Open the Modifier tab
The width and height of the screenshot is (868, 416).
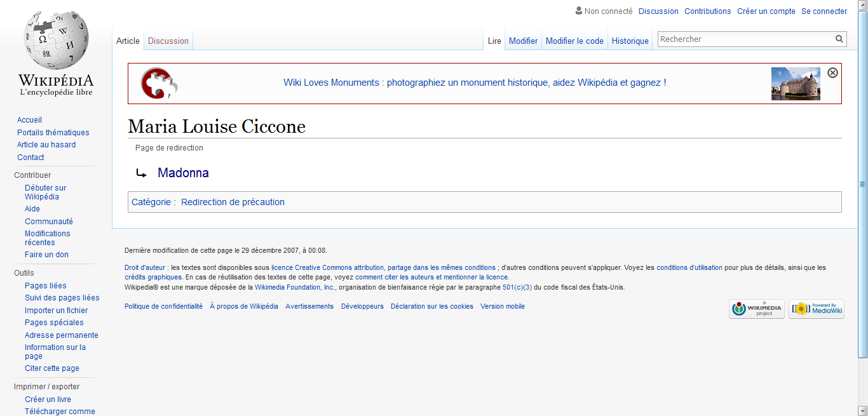pos(524,41)
